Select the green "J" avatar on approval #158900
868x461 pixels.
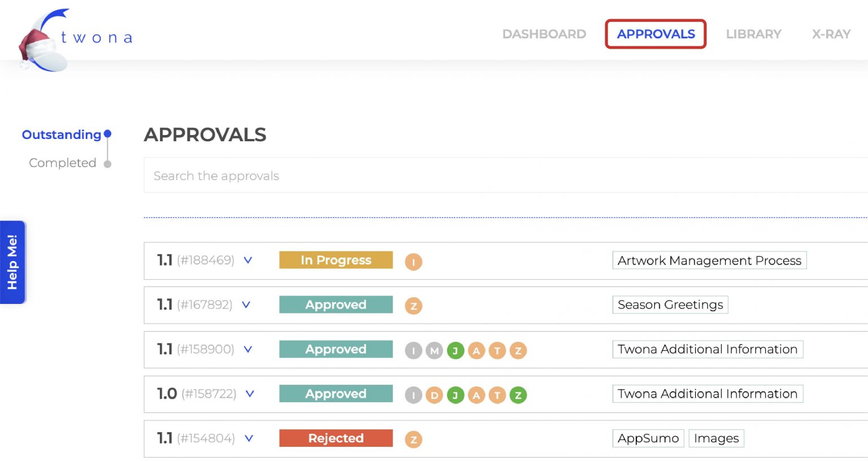[x=455, y=350]
